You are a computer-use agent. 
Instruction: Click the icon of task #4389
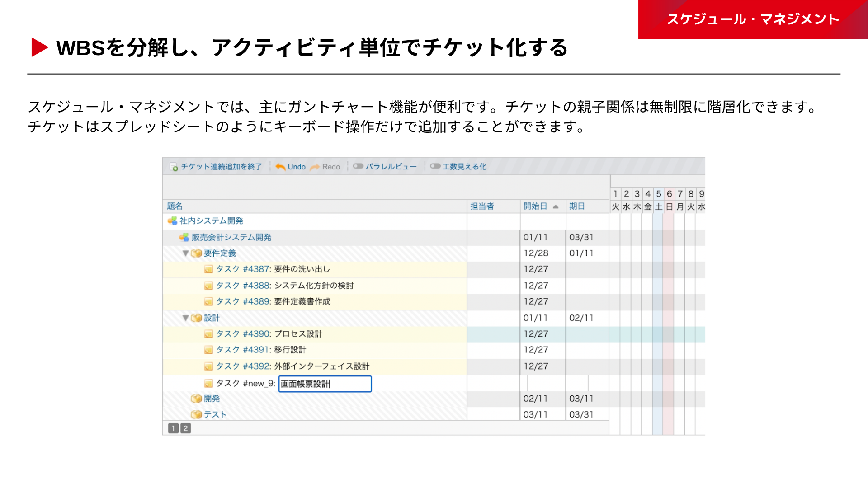pyautogui.click(x=208, y=301)
